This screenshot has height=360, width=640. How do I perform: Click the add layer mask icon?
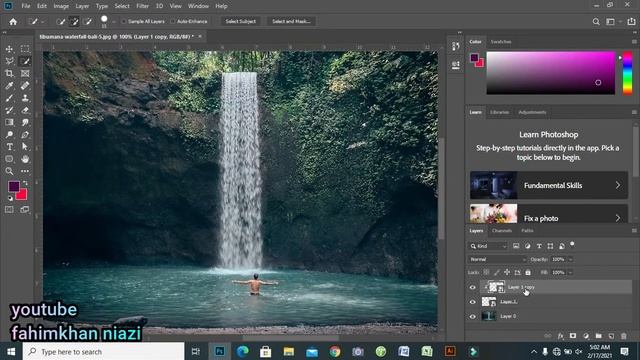pos(573,336)
